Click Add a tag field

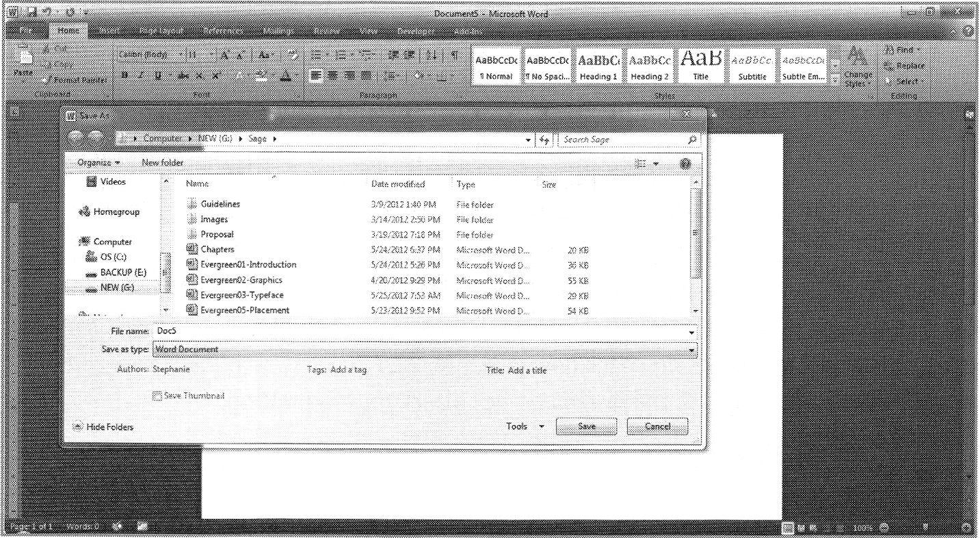349,370
